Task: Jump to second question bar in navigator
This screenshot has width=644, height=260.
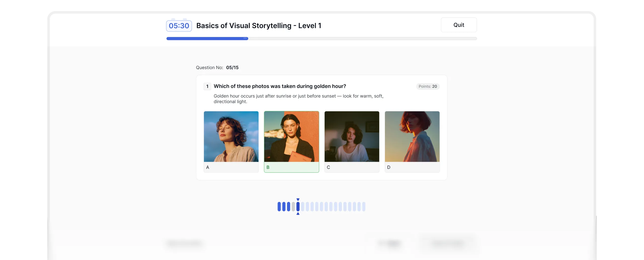Action: pos(284,207)
